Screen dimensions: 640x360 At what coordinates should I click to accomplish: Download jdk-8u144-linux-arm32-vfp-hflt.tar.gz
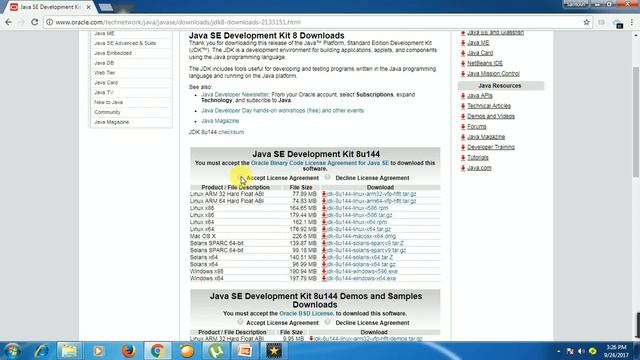pos(371,194)
